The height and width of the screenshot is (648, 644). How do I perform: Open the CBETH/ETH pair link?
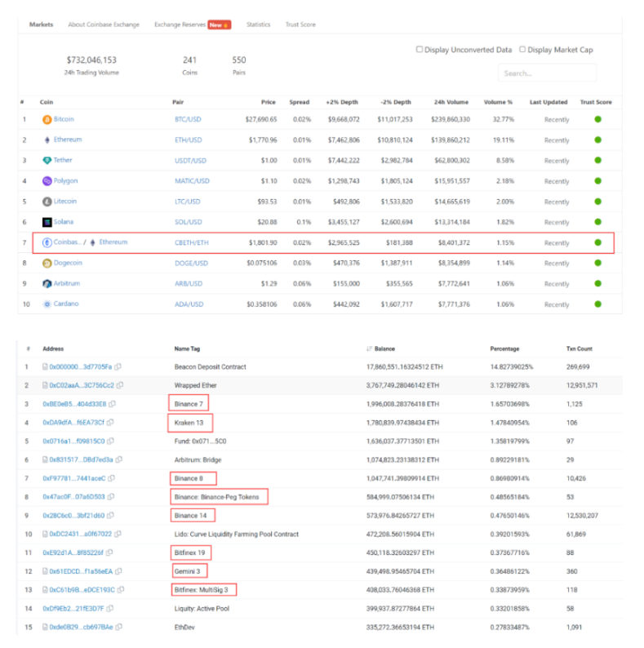(x=192, y=242)
